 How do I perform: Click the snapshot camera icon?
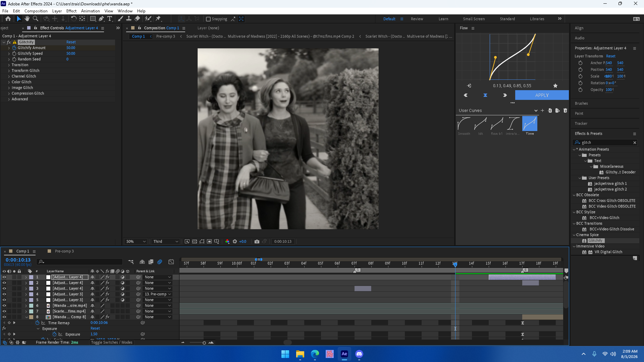[257, 241]
